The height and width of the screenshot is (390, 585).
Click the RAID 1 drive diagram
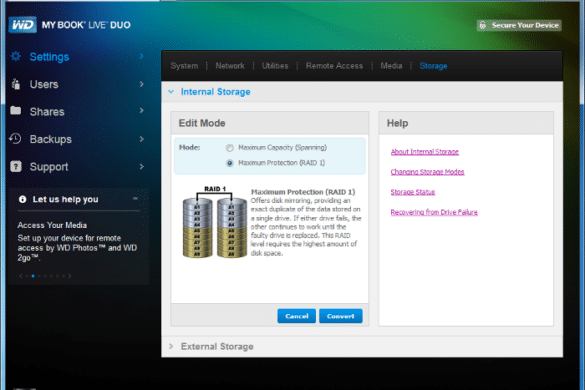215,222
